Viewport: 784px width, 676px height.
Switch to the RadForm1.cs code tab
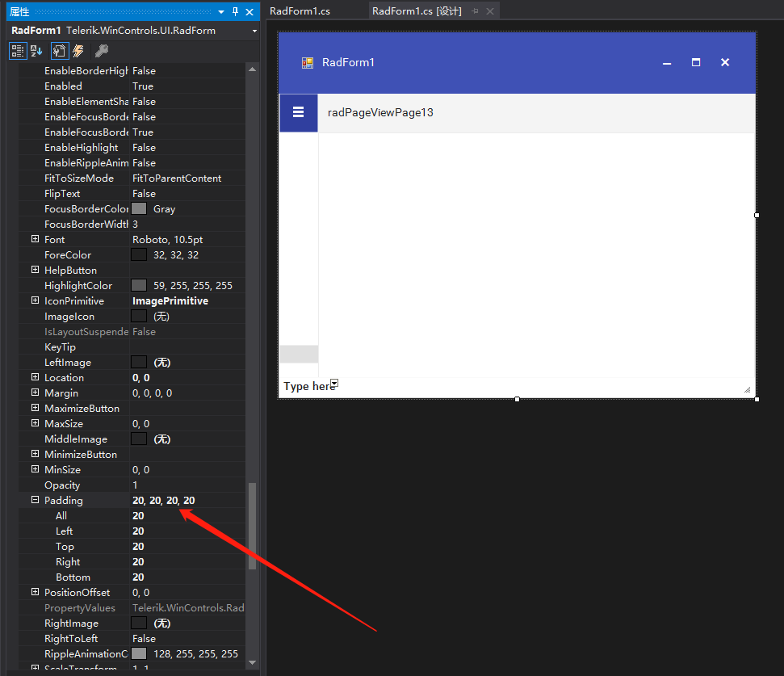coord(300,11)
